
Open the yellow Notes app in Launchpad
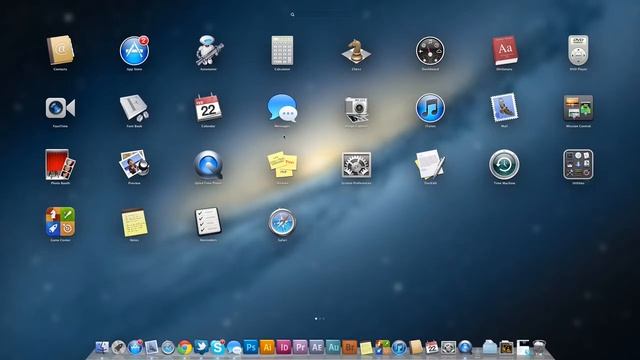coord(134,223)
